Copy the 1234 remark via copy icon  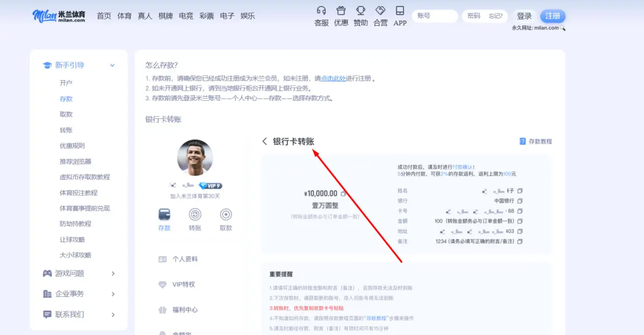[520, 241]
